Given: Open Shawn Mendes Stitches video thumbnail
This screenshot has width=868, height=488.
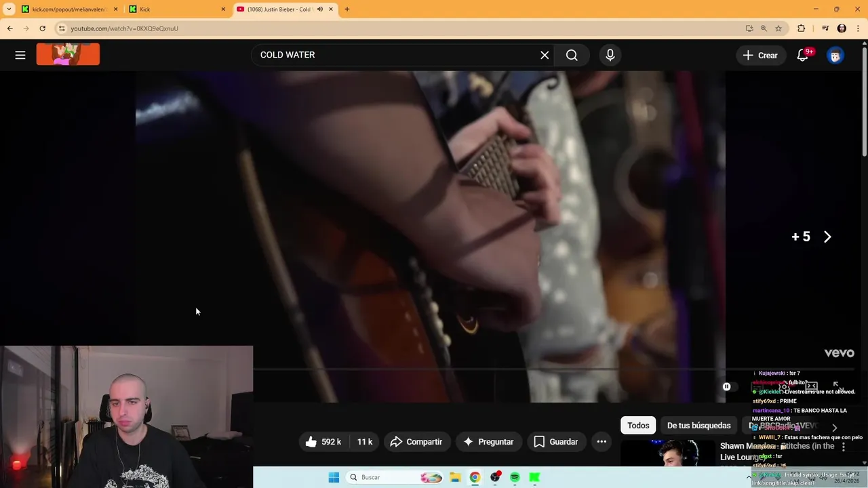Looking at the screenshot, I should [668, 453].
